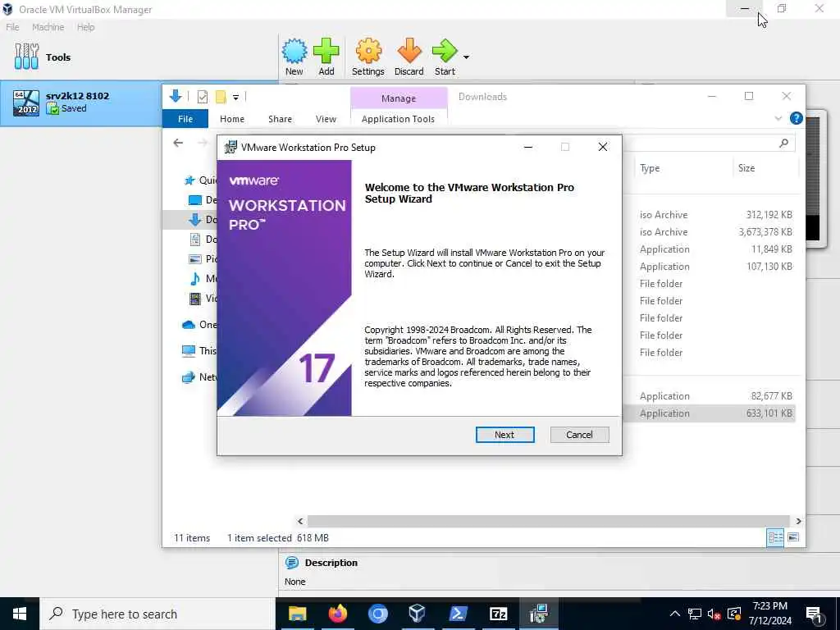Launch Firefox from the taskbar
This screenshot has height=630, width=840.
click(337, 614)
